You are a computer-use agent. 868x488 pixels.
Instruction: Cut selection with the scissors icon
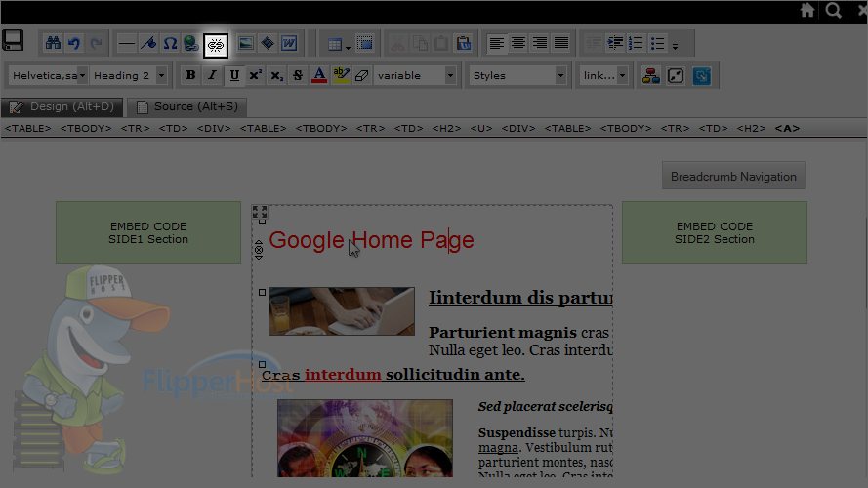[398, 43]
